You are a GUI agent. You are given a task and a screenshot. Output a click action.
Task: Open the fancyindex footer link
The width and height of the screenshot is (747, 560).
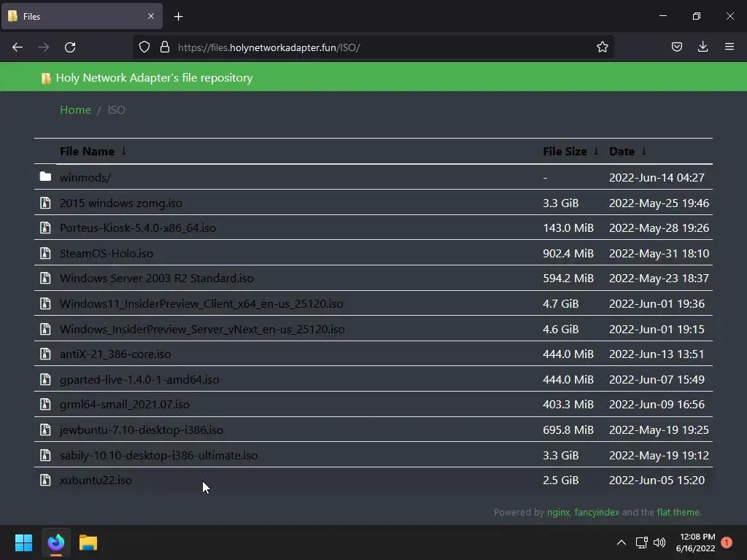[597, 513]
